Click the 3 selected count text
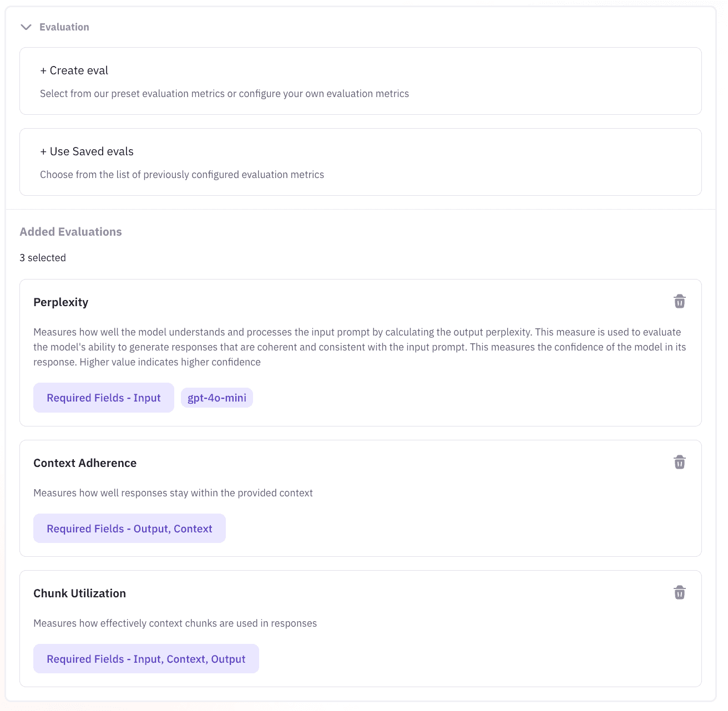Image resolution: width=728 pixels, height=711 pixels. coord(43,258)
